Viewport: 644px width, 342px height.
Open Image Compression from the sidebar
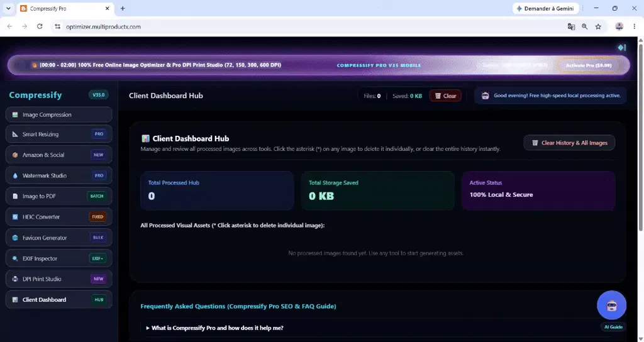click(x=58, y=114)
